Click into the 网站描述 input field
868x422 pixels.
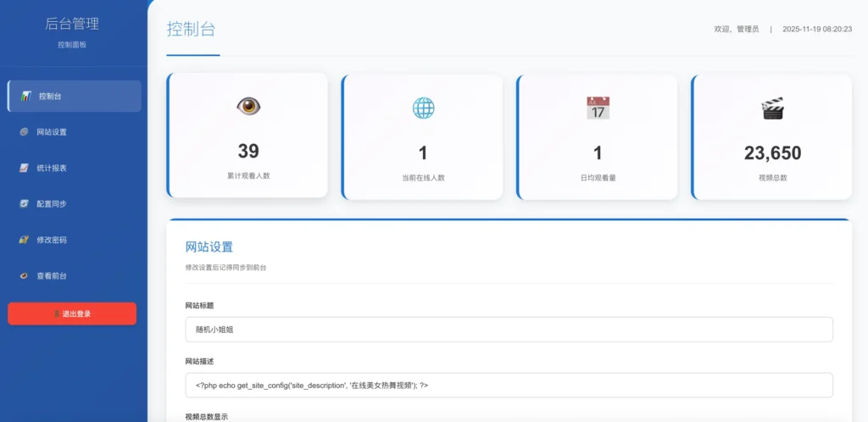tap(509, 385)
